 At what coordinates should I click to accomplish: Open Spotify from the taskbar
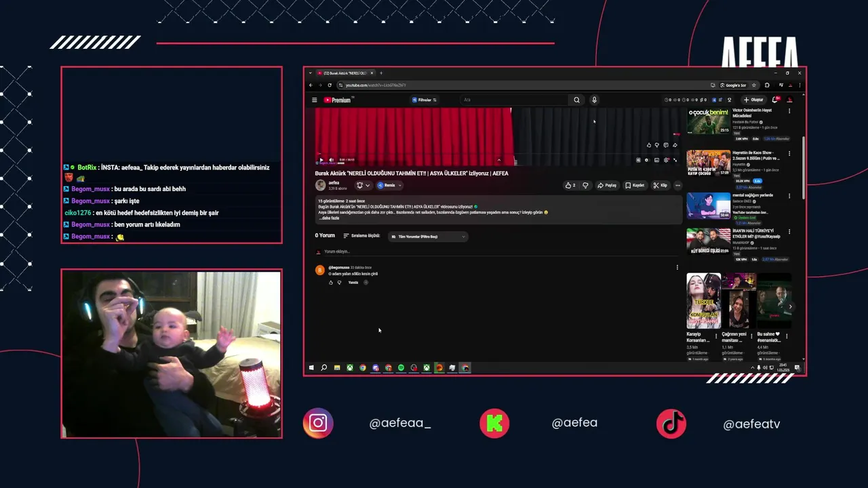point(401,367)
